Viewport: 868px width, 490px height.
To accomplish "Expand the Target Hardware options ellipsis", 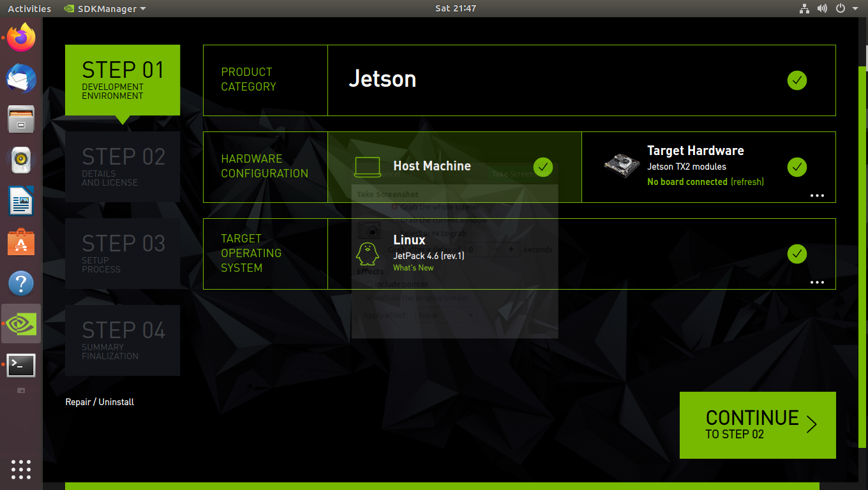I will pyautogui.click(x=818, y=195).
